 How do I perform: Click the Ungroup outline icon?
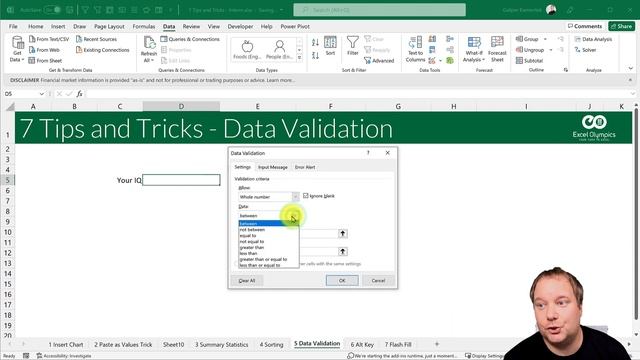[519, 50]
